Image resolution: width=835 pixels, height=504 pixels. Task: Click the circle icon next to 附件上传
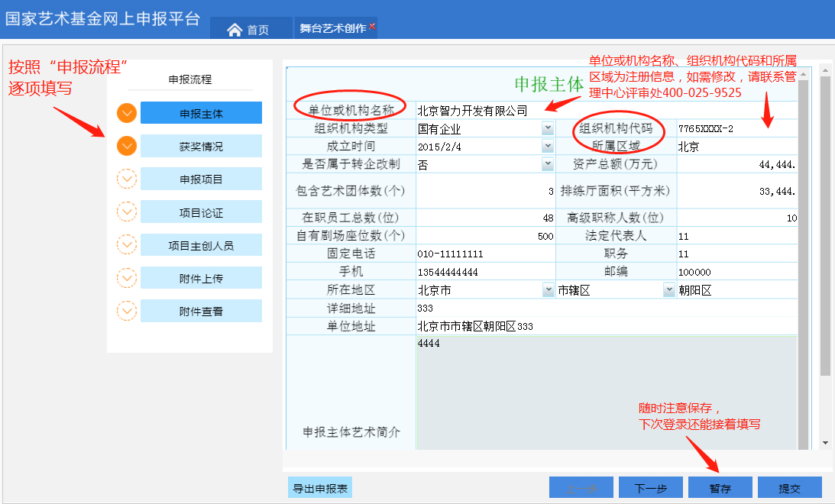[127, 277]
